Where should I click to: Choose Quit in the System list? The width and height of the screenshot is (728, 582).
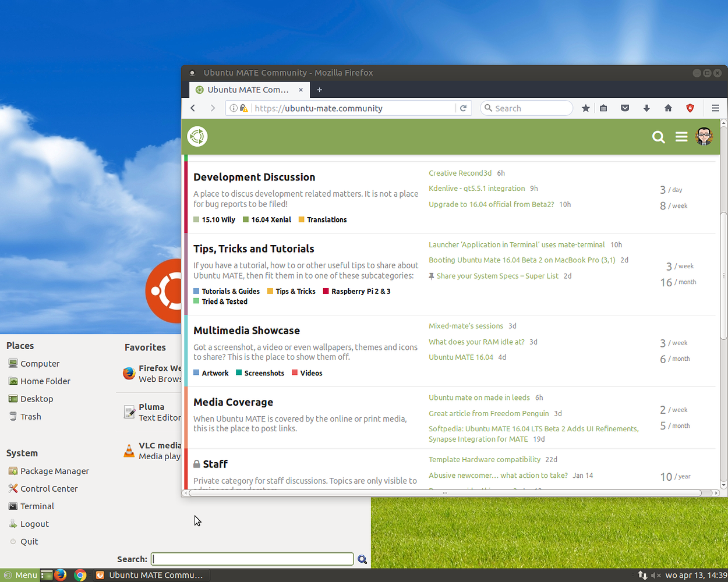(23, 542)
